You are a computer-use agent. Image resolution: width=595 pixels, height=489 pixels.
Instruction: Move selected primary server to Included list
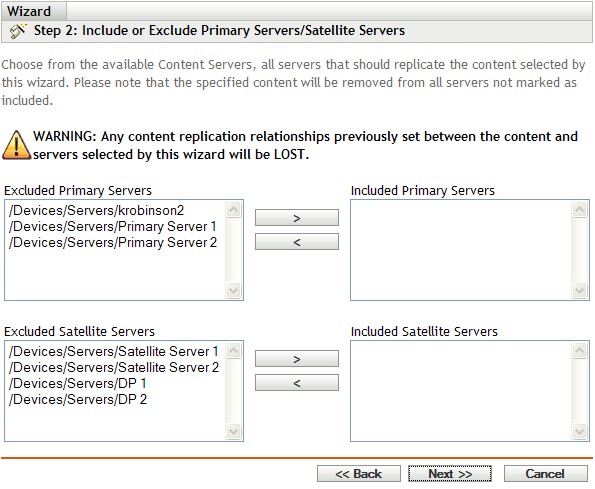[297, 218]
